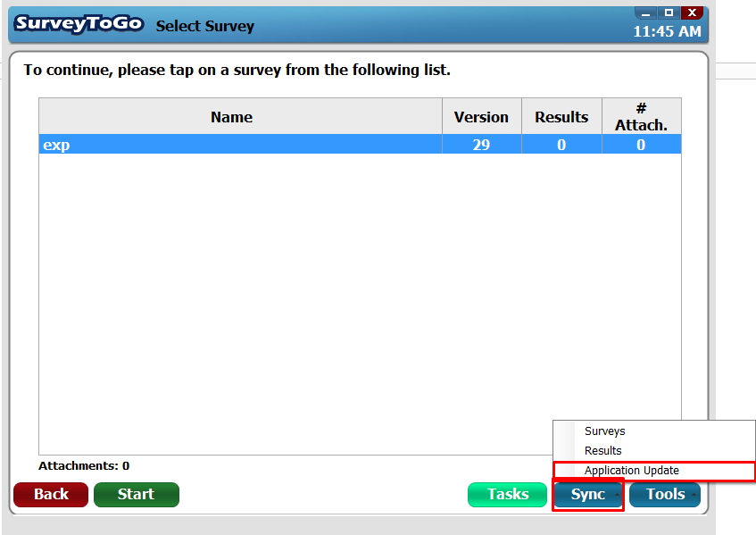Screen dimensions: 756x535
Task: Click the Attachments: 0 label
Action: coord(84,466)
